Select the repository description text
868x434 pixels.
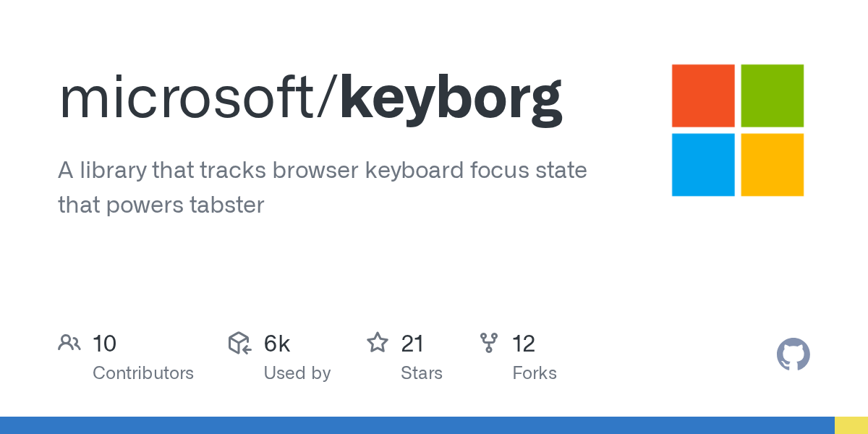[x=323, y=187]
